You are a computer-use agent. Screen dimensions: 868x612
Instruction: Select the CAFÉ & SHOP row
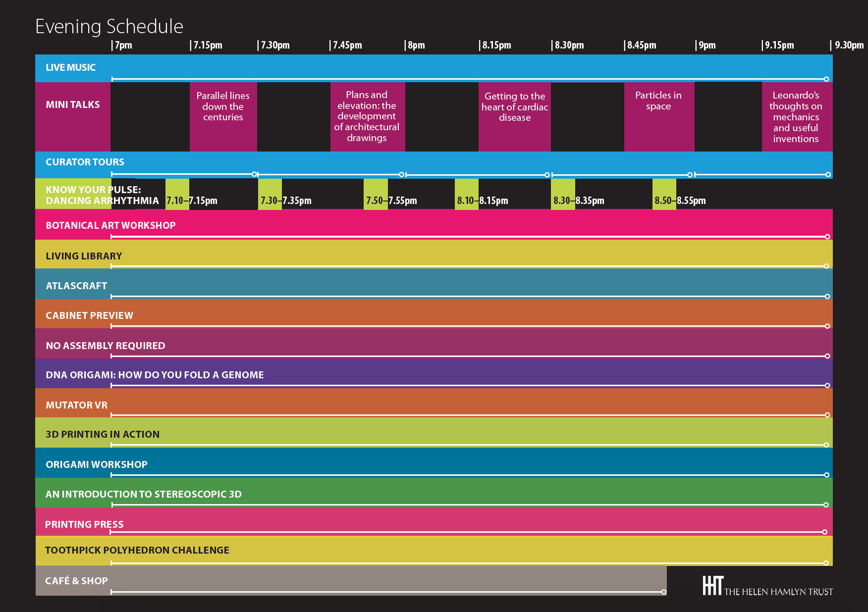click(x=351, y=580)
